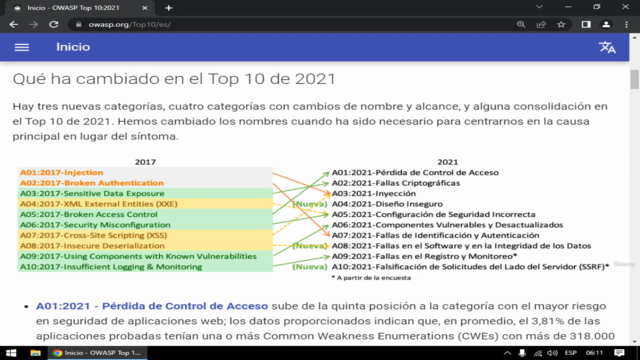
Task: Click A07:2017-Cross-Site Scripting (XSS) row
Action: pyautogui.click(x=145, y=236)
